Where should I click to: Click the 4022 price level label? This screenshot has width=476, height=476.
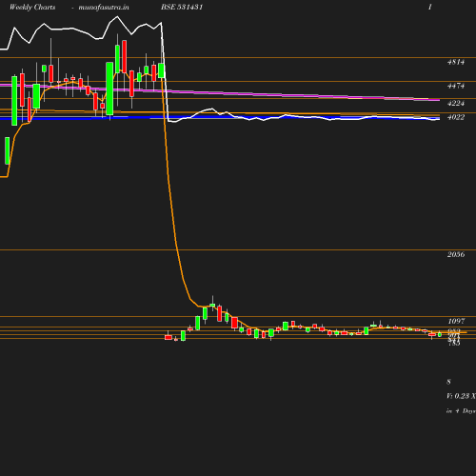tap(456, 117)
